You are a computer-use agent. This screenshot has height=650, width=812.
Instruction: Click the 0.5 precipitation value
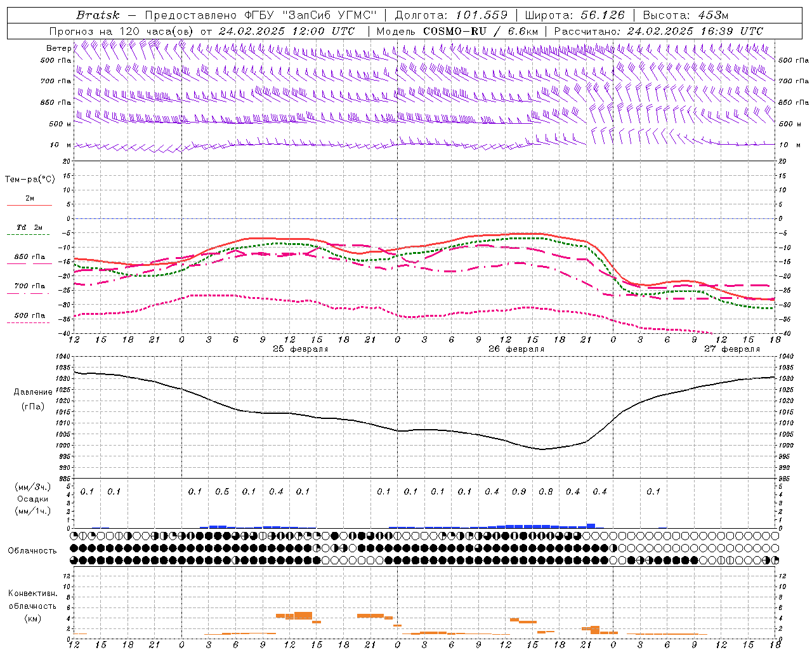click(x=222, y=491)
